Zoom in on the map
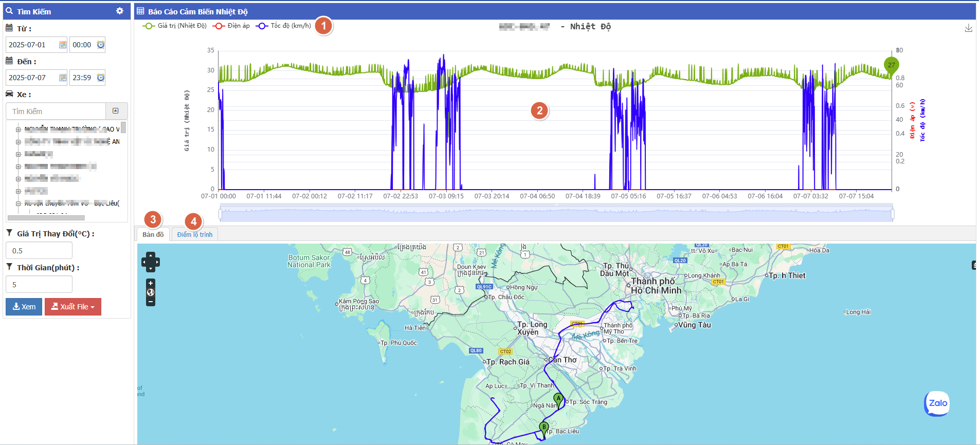This screenshot has height=445, width=980. point(151,283)
